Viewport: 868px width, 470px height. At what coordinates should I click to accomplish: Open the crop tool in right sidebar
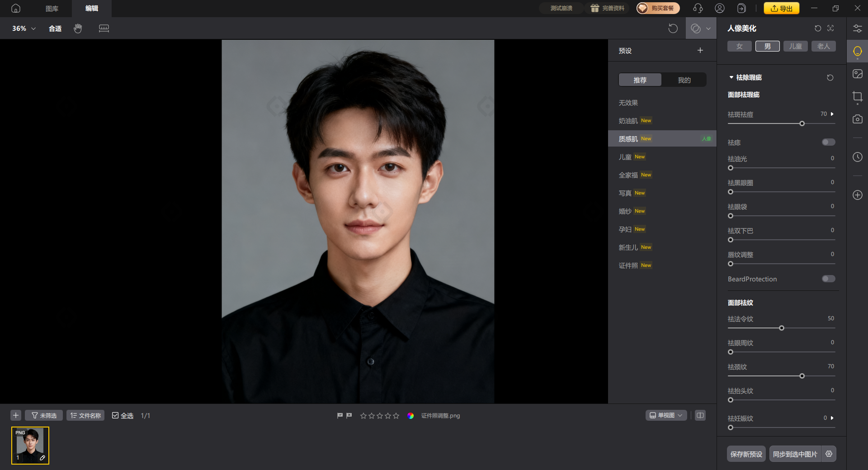coord(857,97)
